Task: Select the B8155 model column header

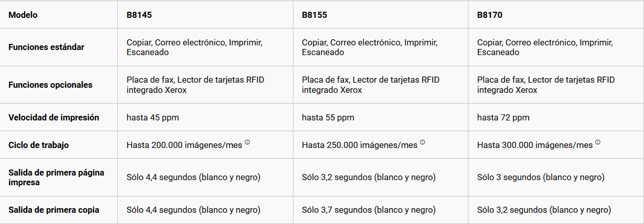Action: pos(314,15)
